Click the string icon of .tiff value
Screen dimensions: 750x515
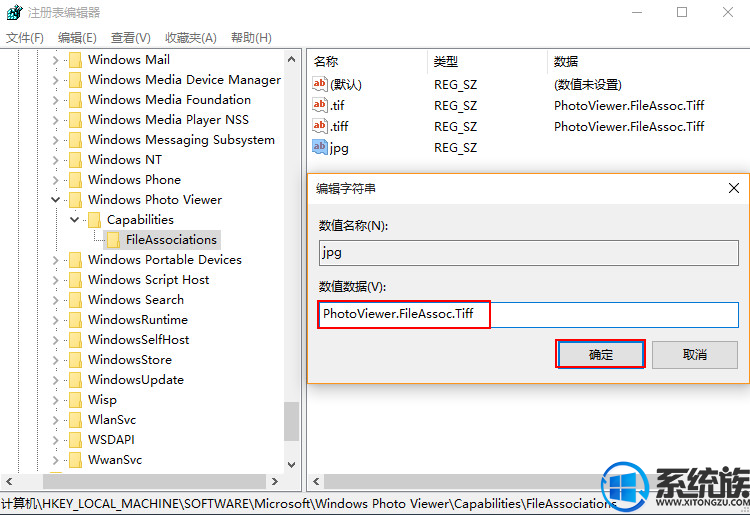(x=320, y=126)
